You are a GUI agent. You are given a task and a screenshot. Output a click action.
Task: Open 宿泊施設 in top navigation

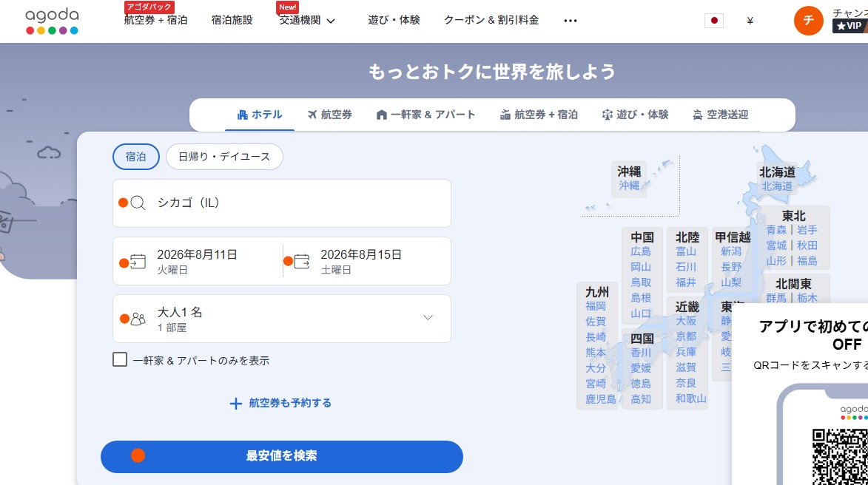pyautogui.click(x=232, y=21)
